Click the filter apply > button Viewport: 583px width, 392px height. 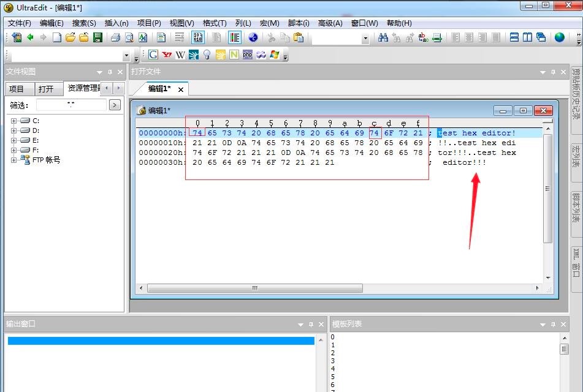tap(115, 105)
